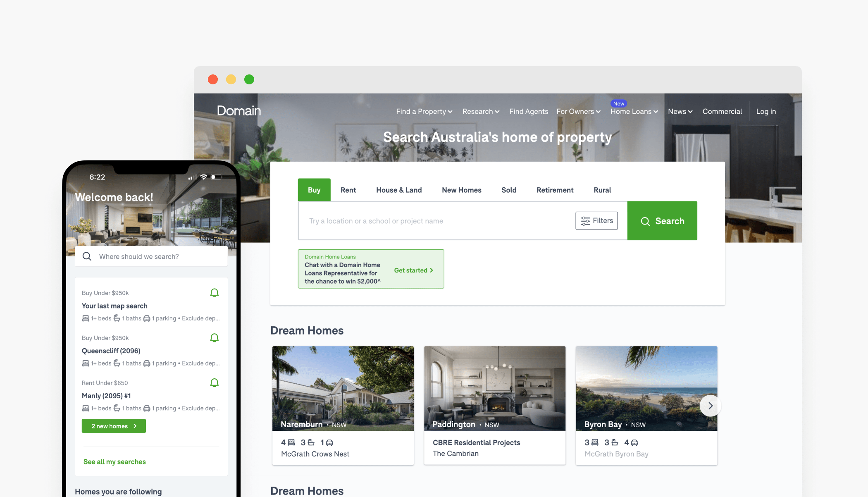The image size is (868, 497).
Task: Click the 'Get started' home loans link
Action: coord(413,270)
